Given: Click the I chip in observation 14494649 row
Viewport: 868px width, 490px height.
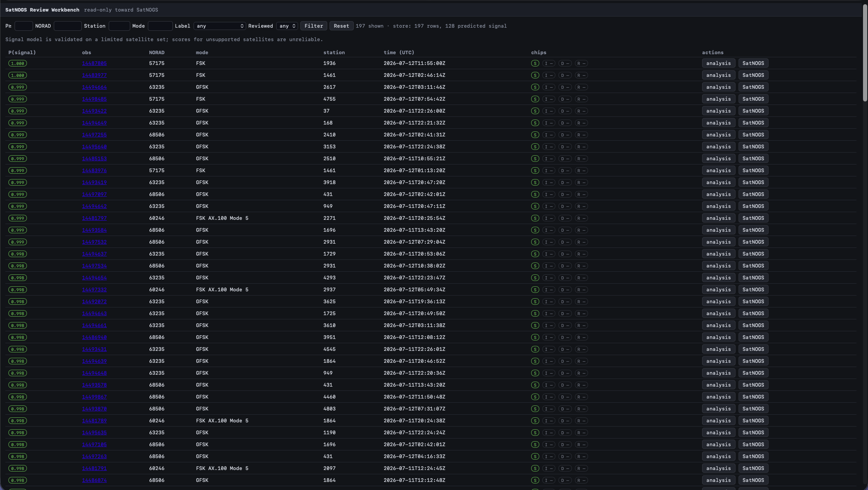Looking at the screenshot, I should (x=548, y=123).
